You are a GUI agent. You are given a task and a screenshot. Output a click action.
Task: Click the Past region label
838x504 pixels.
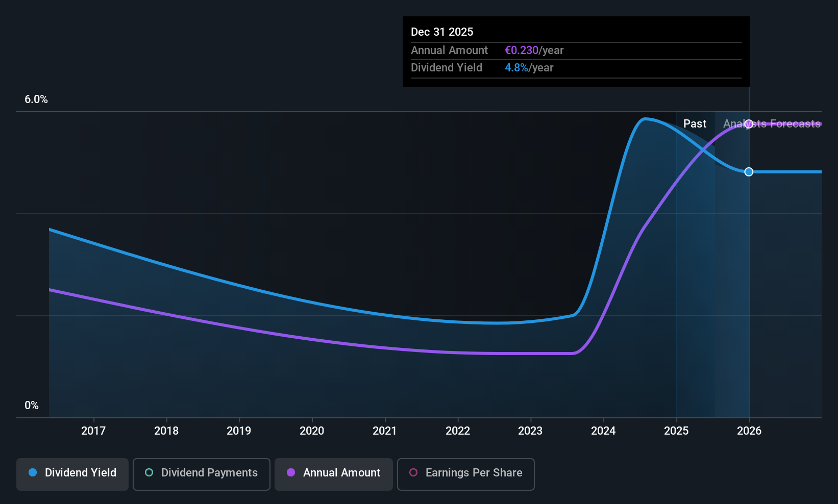click(695, 124)
